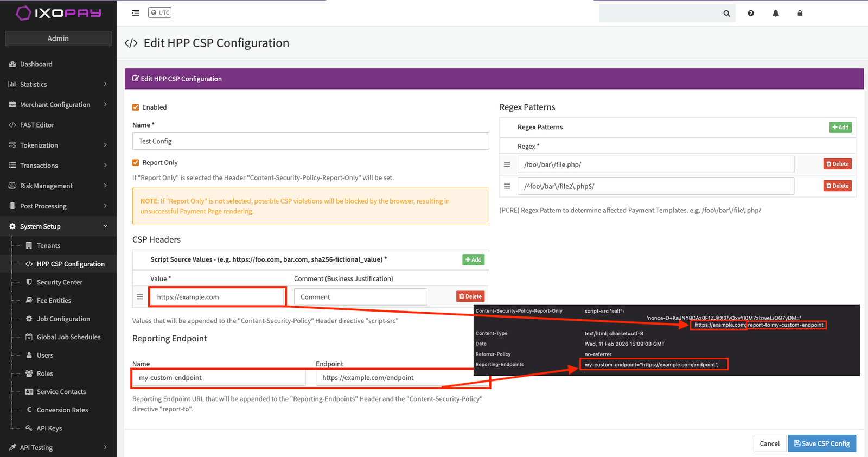
Task: Click the my-custom-endpoint Name field
Action: pos(219,378)
